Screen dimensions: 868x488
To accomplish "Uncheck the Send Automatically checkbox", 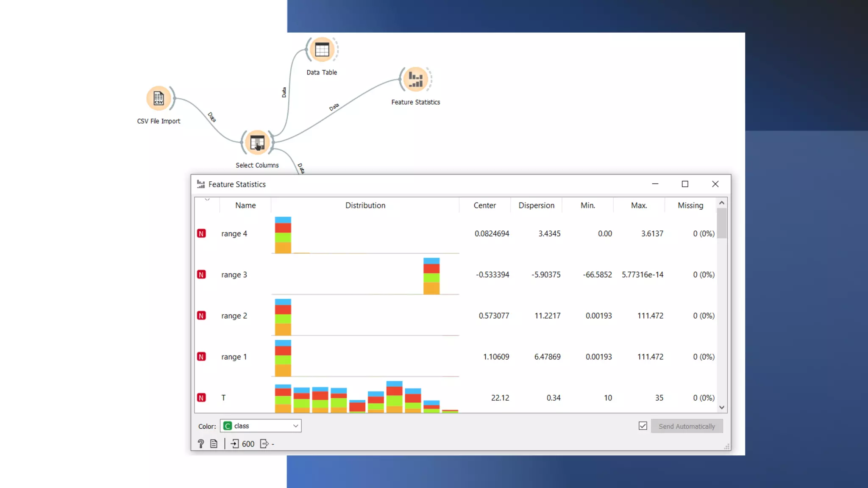I will pyautogui.click(x=643, y=426).
